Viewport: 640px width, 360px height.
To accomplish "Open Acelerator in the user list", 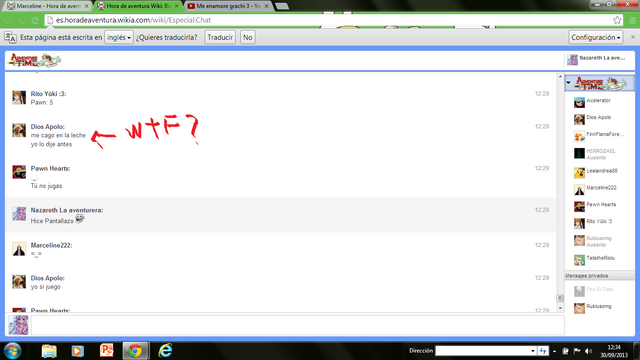I will point(599,102).
